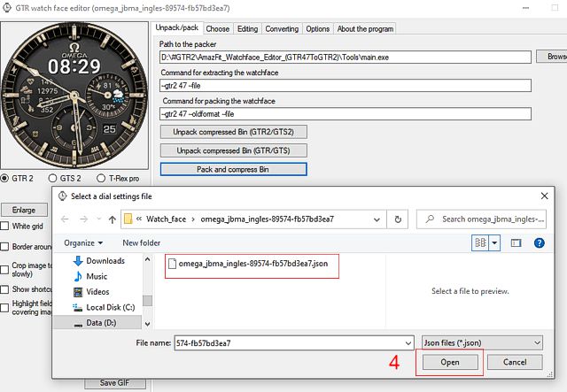Go back in the file dialog
The width and height of the screenshot is (567, 392).
coord(65,219)
